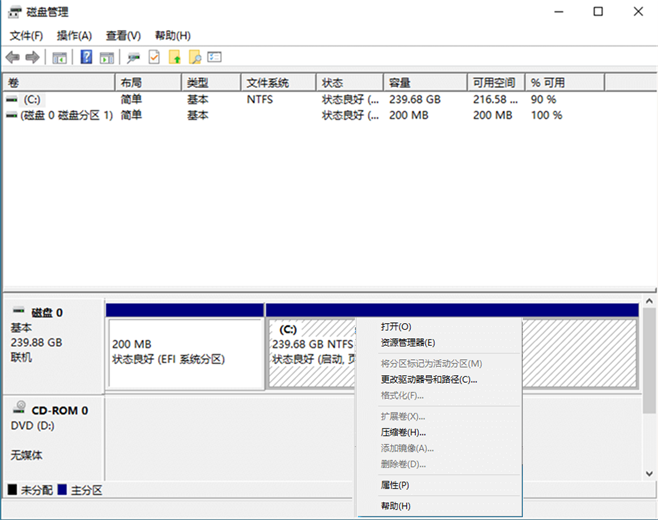The image size is (658, 520).
Task: Choose 资源管理器(E) in the context menu
Action: (408, 342)
